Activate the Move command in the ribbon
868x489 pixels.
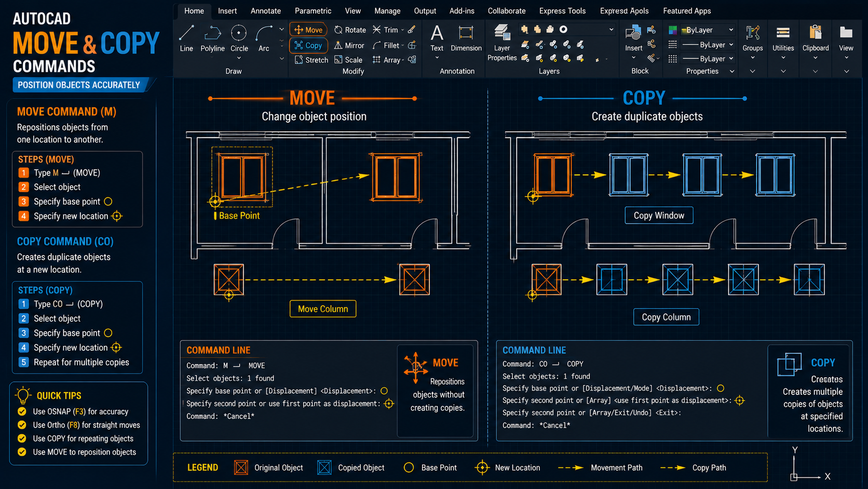[x=308, y=30]
